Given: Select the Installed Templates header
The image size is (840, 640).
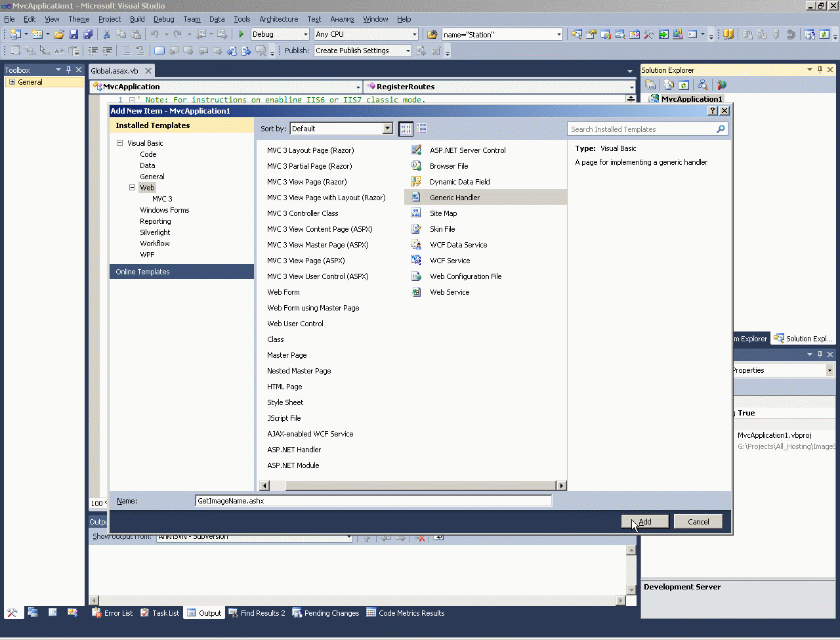Looking at the screenshot, I should (182, 125).
